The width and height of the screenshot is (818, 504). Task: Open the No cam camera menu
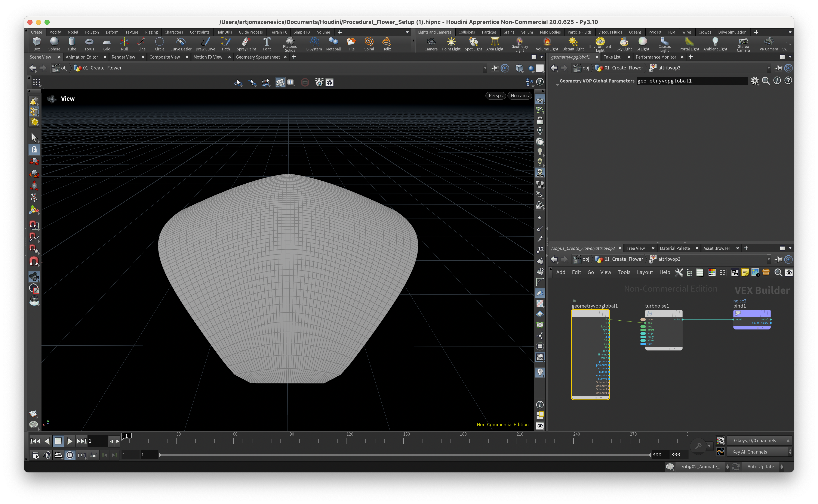(x=519, y=96)
